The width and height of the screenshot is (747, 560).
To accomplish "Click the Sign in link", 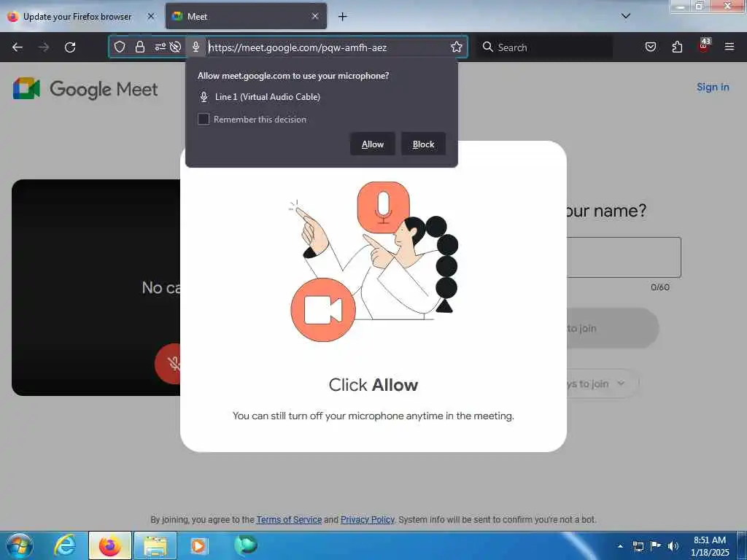I will tap(713, 87).
